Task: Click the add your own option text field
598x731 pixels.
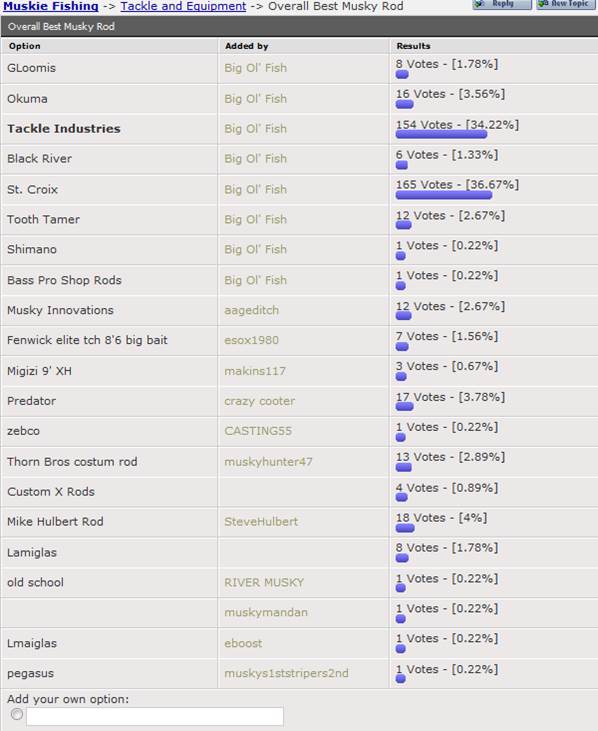Action: [x=155, y=716]
